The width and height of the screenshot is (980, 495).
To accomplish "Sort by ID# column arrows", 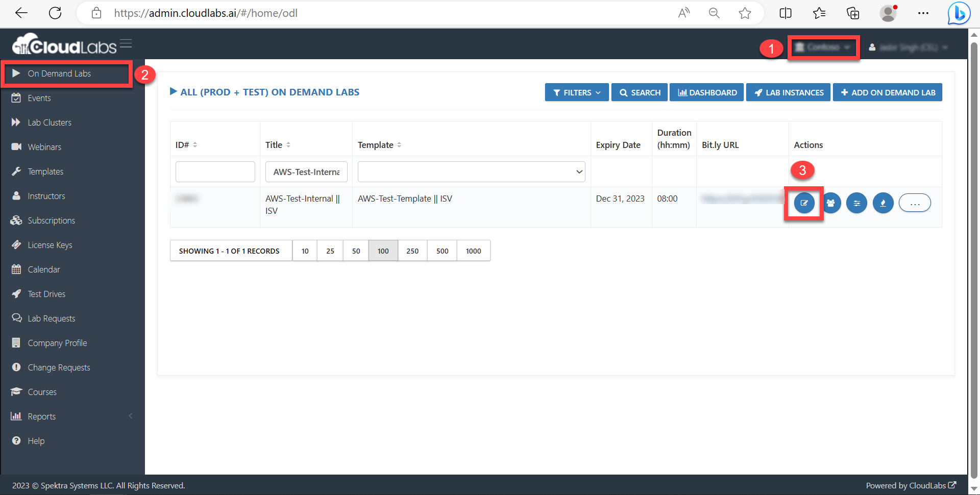I will point(195,145).
